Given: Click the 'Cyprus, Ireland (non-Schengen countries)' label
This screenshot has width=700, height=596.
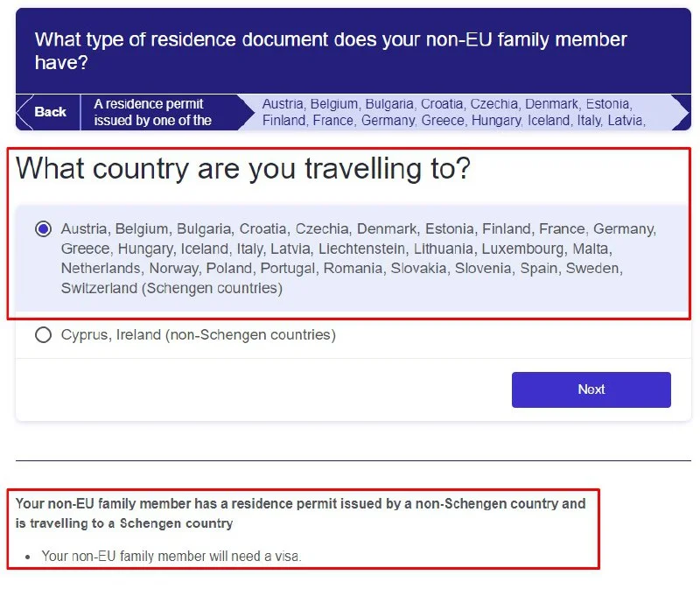Looking at the screenshot, I should 198,335.
